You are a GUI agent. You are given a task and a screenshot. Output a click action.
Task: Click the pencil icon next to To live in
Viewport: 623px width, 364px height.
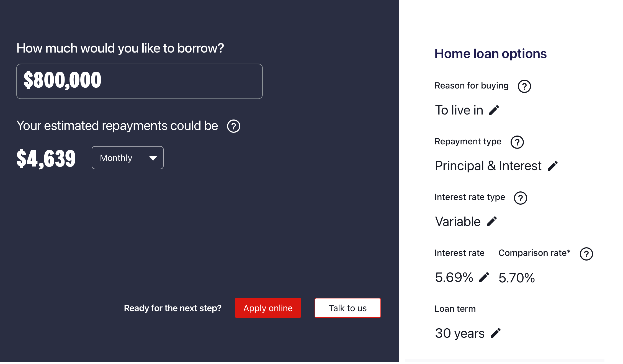494,110
